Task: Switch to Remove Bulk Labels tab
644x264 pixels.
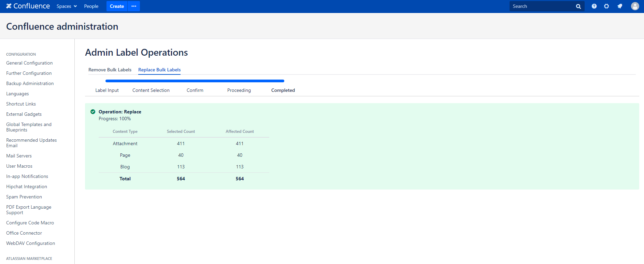Action: point(110,70)
